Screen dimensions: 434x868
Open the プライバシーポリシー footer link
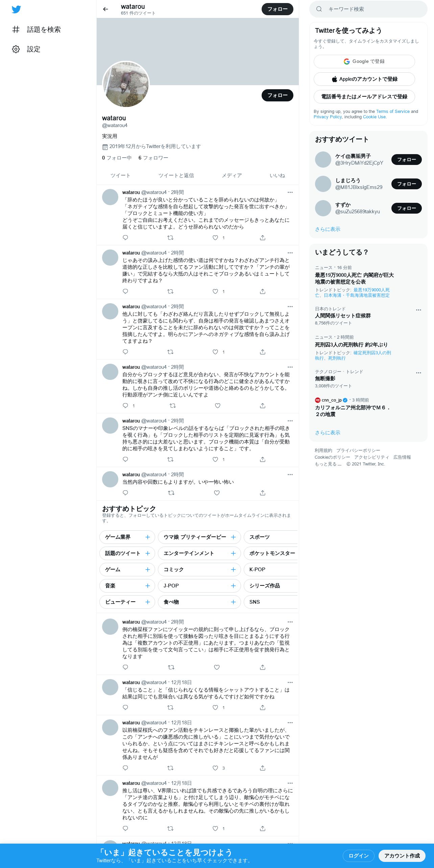pyautogui.click(x=358, y=451)
